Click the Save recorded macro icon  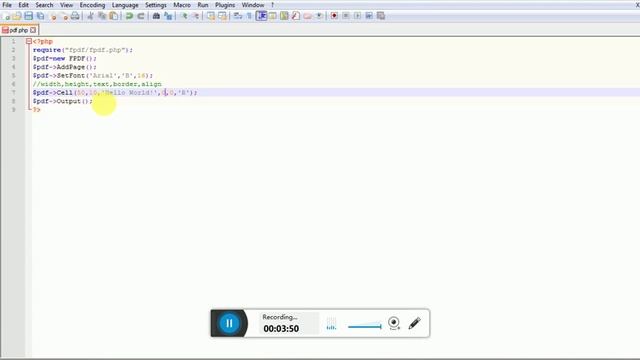point(381,16)
